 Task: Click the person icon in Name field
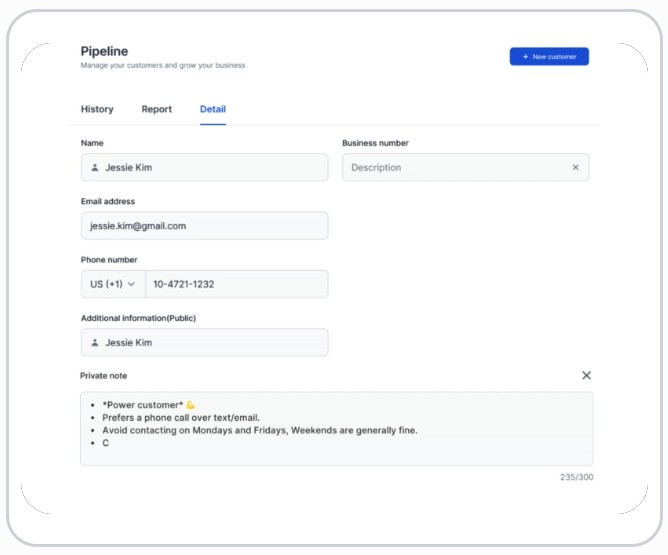point(94,168)
